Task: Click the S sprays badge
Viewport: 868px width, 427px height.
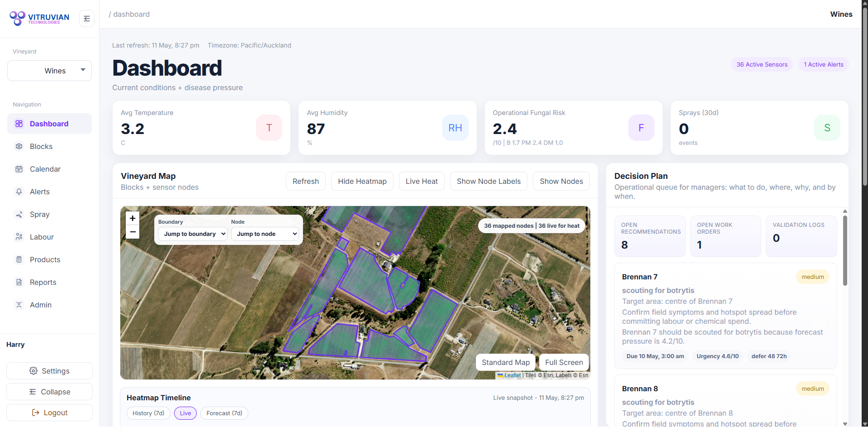Action: coord(827,128)
